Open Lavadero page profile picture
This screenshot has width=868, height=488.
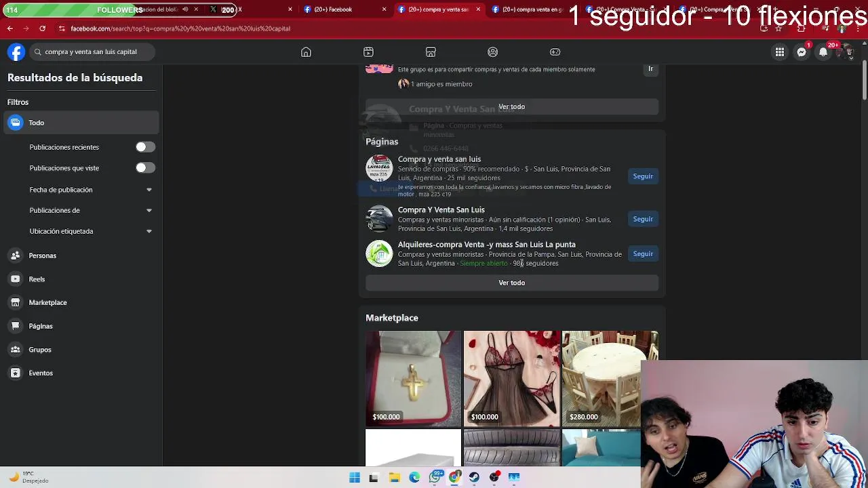coord(379,168)
